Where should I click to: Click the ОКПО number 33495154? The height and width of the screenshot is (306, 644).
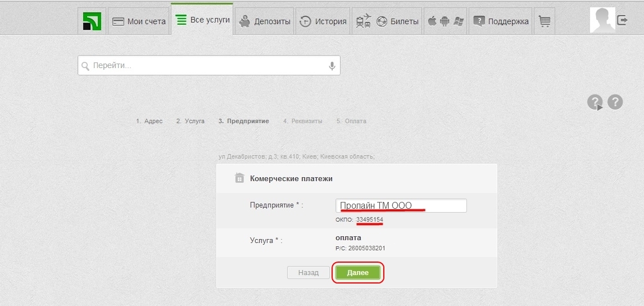[370, 219]
